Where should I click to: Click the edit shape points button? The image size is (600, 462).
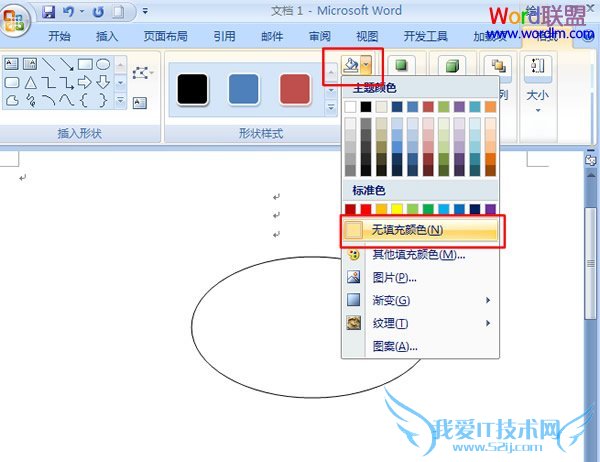click(142, 72)
